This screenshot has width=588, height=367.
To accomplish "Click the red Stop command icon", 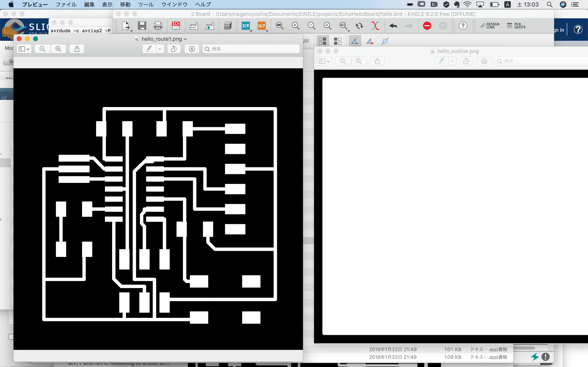I will pos(427,25).
